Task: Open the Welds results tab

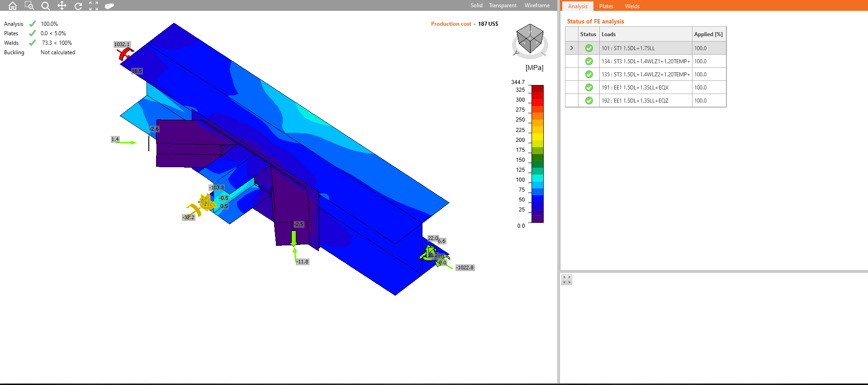Action: [632, 6]
